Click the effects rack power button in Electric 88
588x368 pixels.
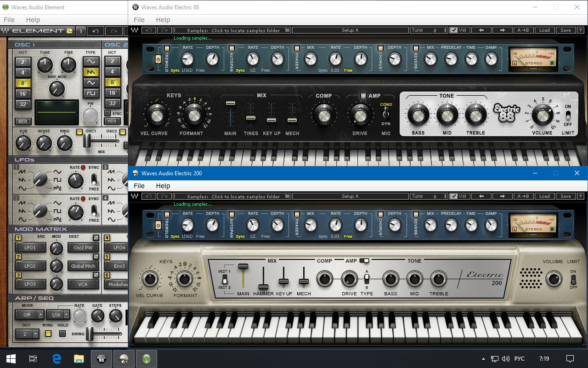[158, 59]
